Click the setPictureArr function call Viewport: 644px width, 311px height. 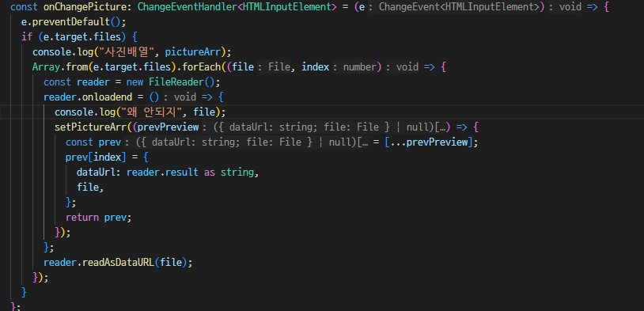90,127
